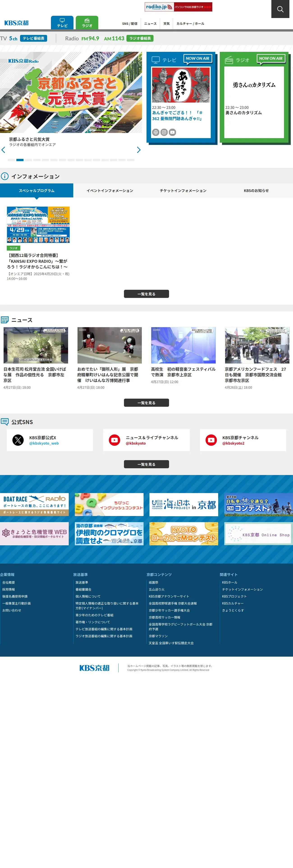Go to previous carousel slide arrow

[3, 150]
